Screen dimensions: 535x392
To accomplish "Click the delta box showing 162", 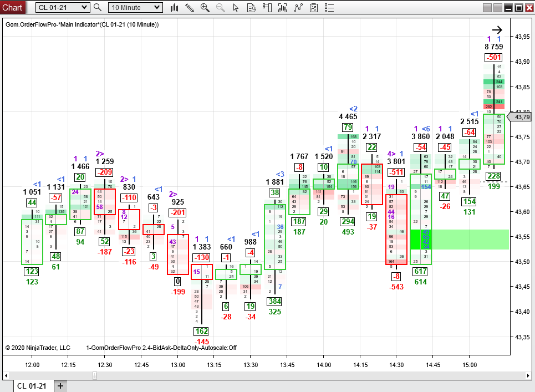I will 202,331.
